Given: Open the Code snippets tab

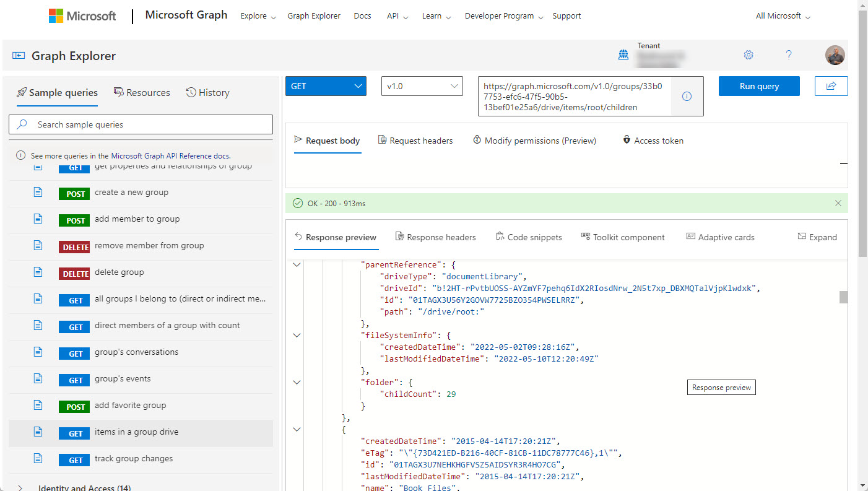Looking at the screenshot, I should (529, 237).
